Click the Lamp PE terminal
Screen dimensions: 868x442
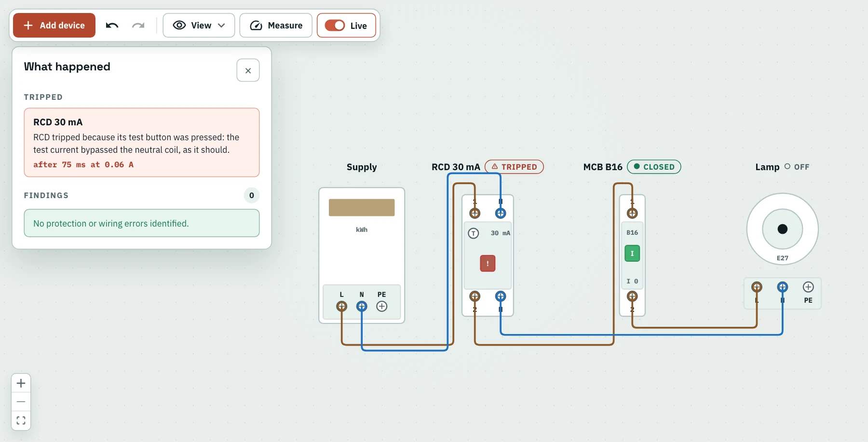tap(808, 287)
